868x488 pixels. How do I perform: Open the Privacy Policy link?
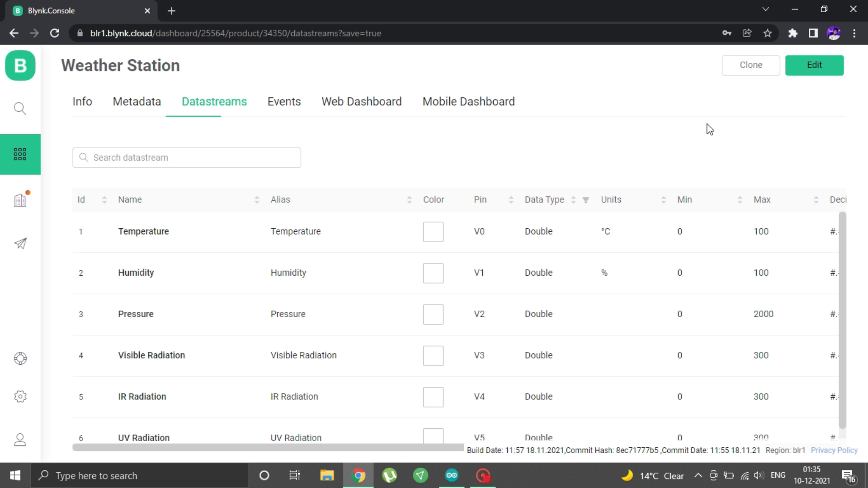[834, 450]
